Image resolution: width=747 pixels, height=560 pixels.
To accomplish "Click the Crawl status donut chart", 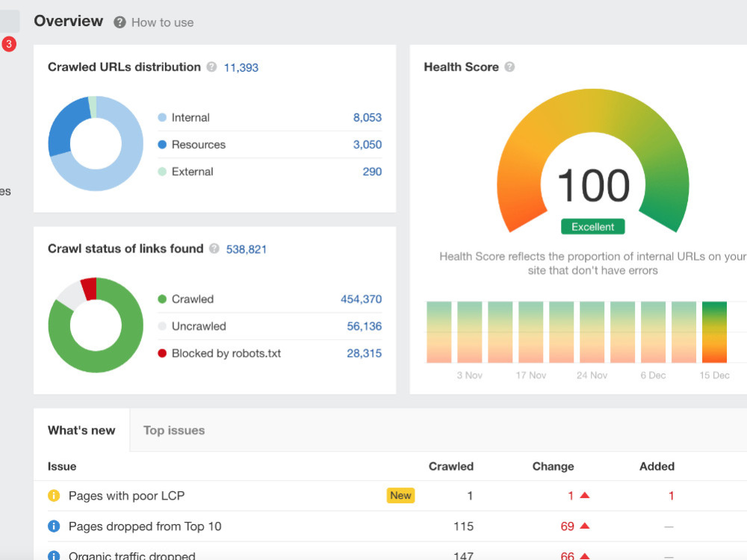I will click(x=96, y=326).
